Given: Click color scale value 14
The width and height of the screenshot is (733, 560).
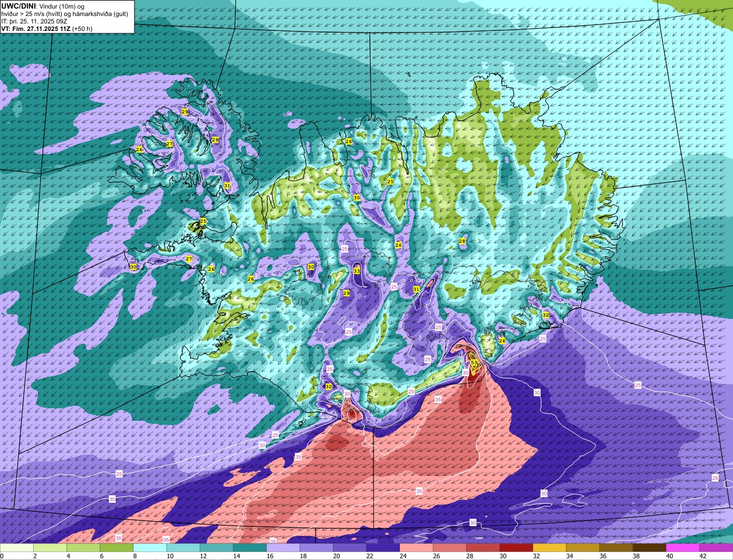Looking at the screenshot, I should [x=236, y=556].
